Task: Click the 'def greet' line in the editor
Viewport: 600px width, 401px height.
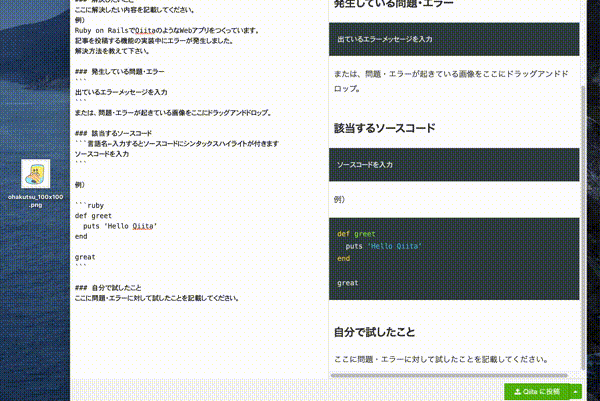Action: [x=93, y=216]
